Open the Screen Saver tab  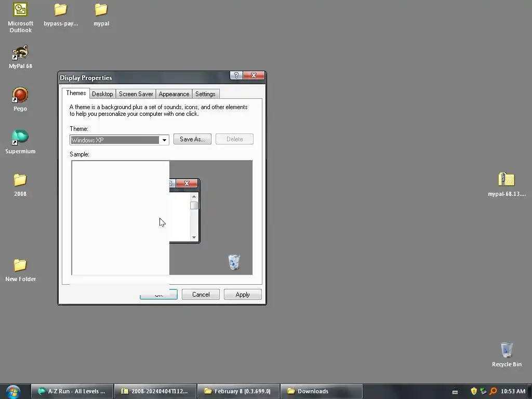(x=136, y=94)
